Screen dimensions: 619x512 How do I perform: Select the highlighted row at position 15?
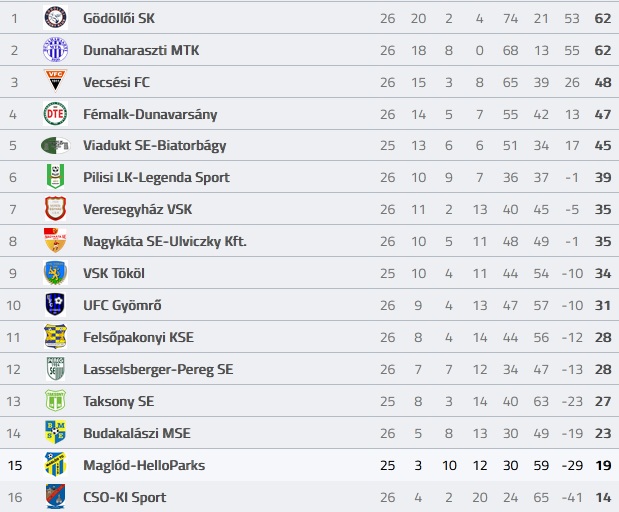click(x=310, y=465)
